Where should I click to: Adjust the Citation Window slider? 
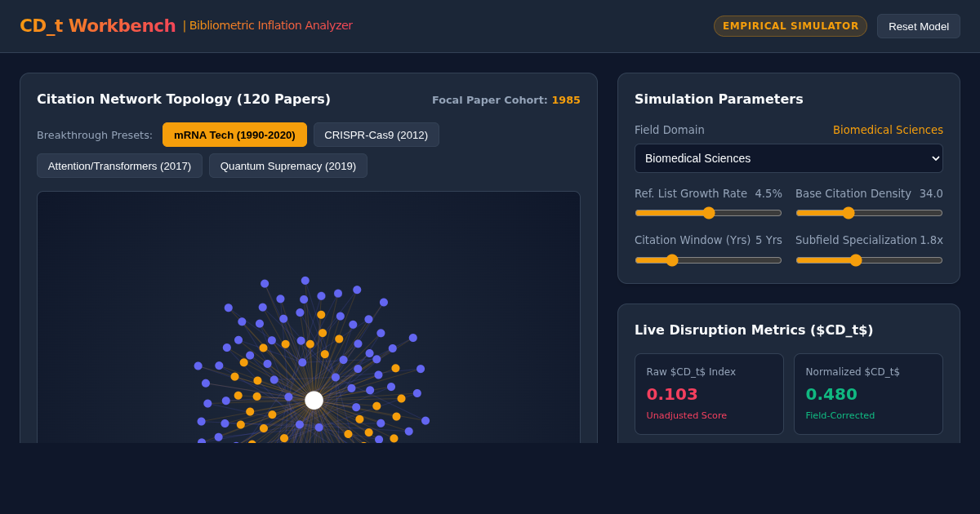[708, 260]
